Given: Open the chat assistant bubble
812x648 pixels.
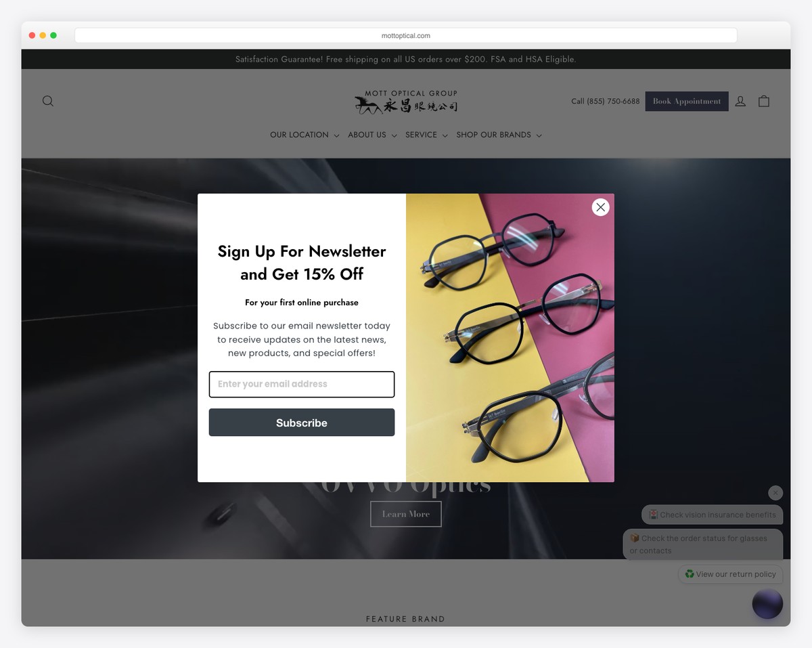Looking at the screenshot, I should pyautogui.click(x=767, y=603).
